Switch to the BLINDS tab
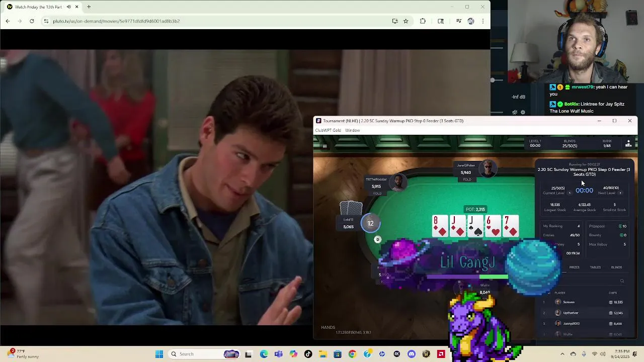The height and width of the screenshot is (362, 644). [616, 267]
